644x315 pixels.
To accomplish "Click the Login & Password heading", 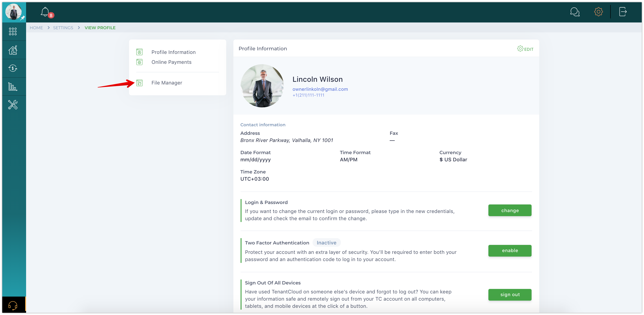I will [x=266, y=202].
